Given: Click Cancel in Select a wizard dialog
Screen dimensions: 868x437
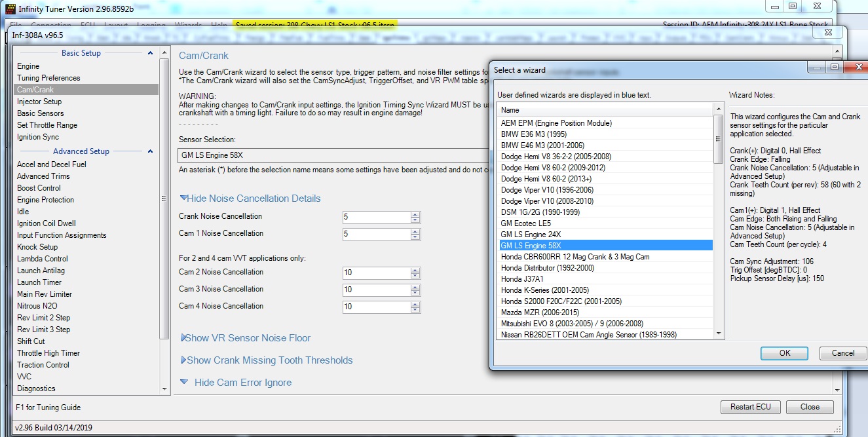Looking at the screenshot, I should pyautogui.click(x=842, y=353).
